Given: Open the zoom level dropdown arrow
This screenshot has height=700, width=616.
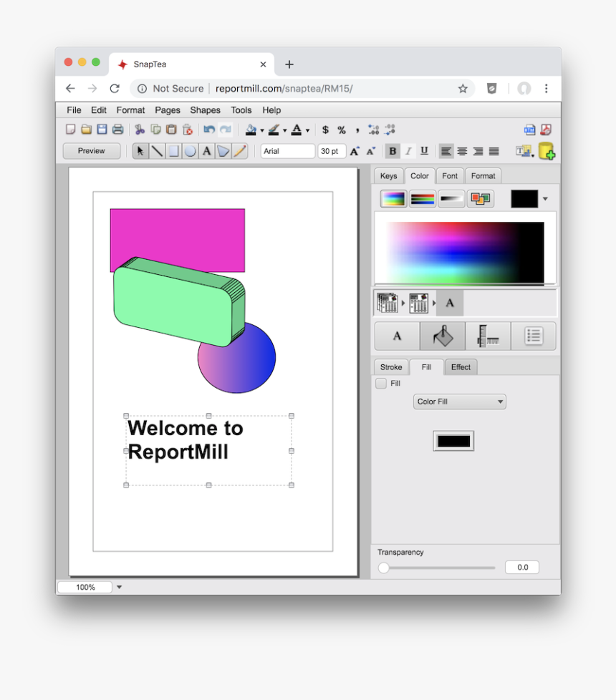Looking at the screenshot, I should 120,587.
